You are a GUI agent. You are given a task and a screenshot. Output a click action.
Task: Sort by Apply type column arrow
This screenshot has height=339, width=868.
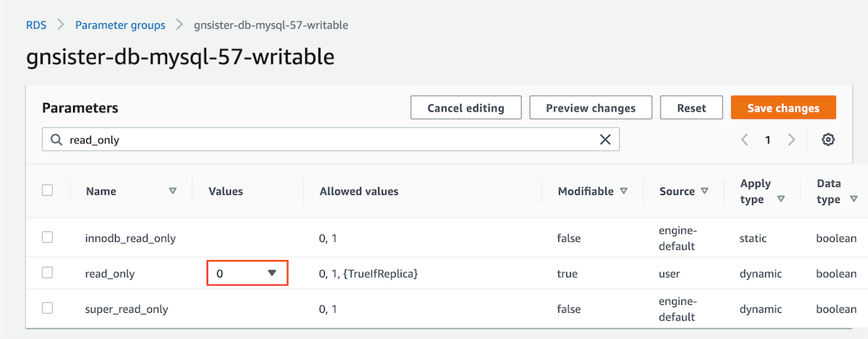(x=780, y=199)
